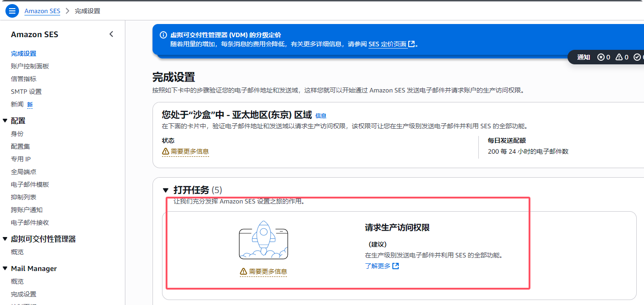Viewport: 644px width, 305px height.
Task: Open 新闻 in the sidebar
Action: [x=17, y=104]
